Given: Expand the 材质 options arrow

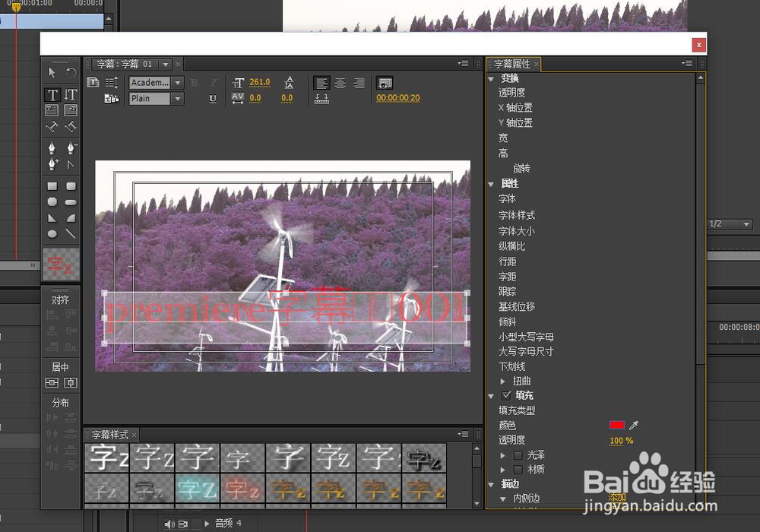Looking at the screenshot, I should 502,470.
